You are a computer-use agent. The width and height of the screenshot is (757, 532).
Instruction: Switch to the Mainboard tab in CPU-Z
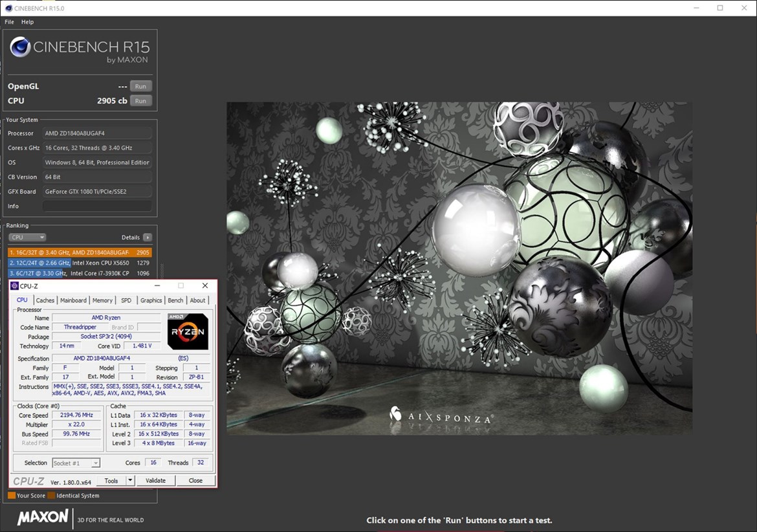point(73,300)
